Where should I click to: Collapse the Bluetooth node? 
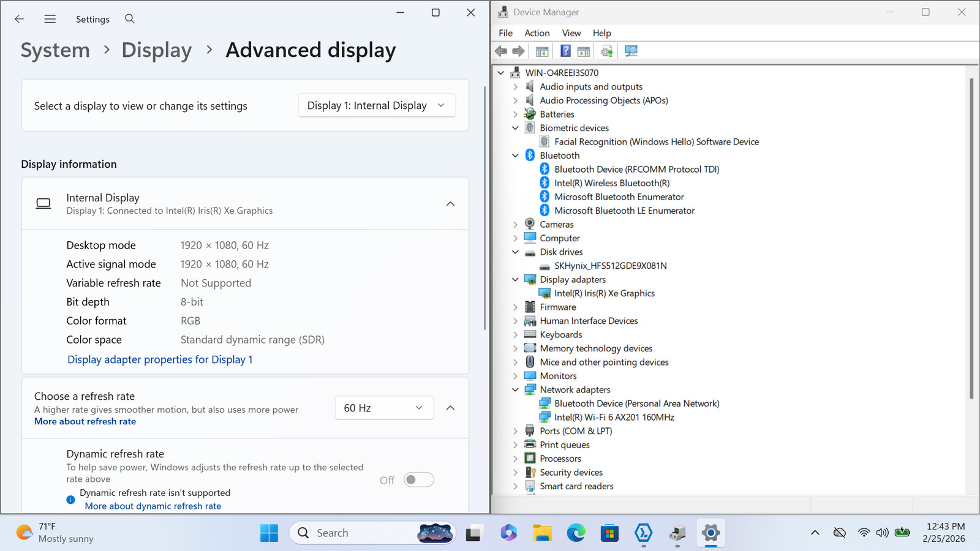[515, 156]
